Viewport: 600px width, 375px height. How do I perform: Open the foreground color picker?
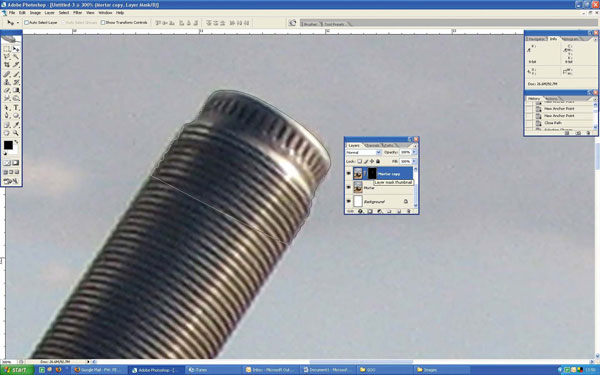point(8,145)
